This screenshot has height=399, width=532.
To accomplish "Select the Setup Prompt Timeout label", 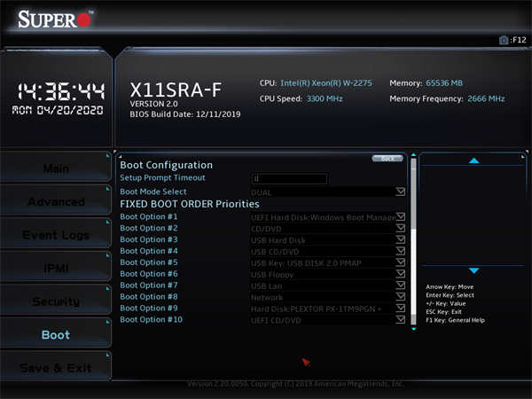I will (x=162, y=178).
